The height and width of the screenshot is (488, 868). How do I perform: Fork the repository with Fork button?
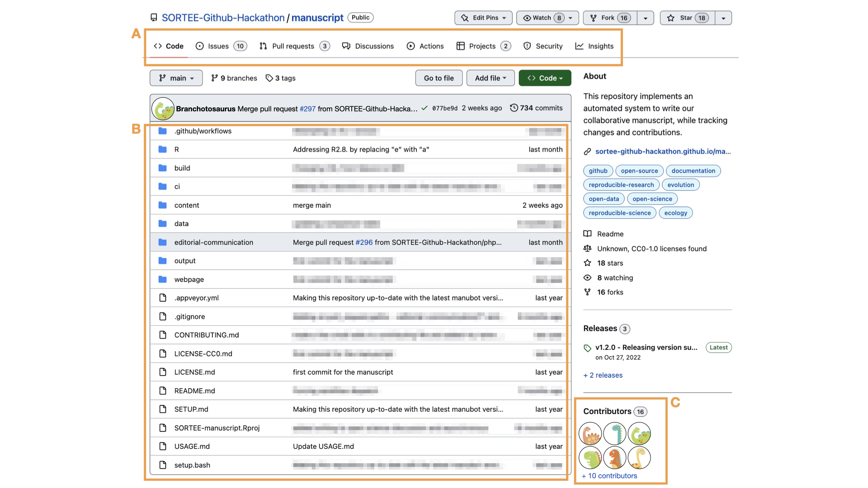pos(610,18)
